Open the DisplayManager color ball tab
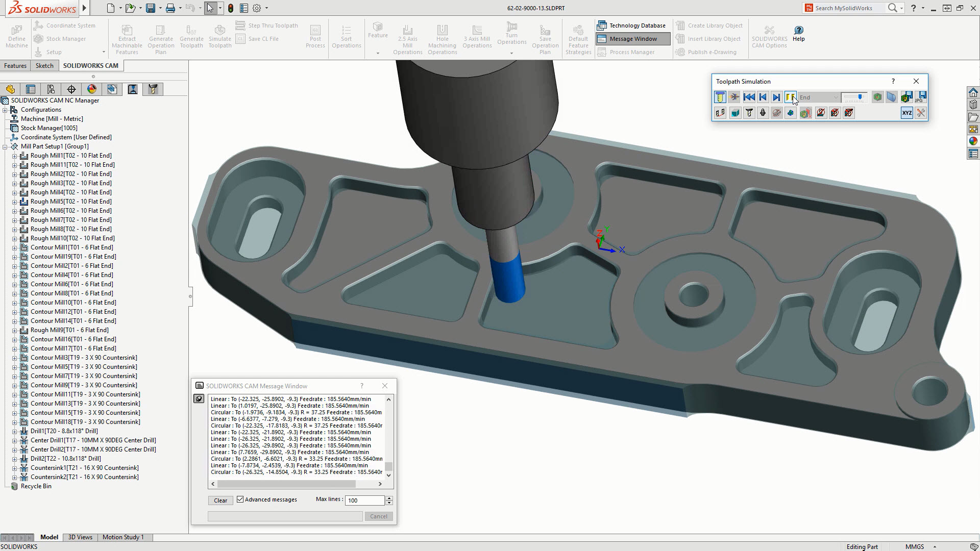Viewport: 980px width, 551px height. point(92,89)
